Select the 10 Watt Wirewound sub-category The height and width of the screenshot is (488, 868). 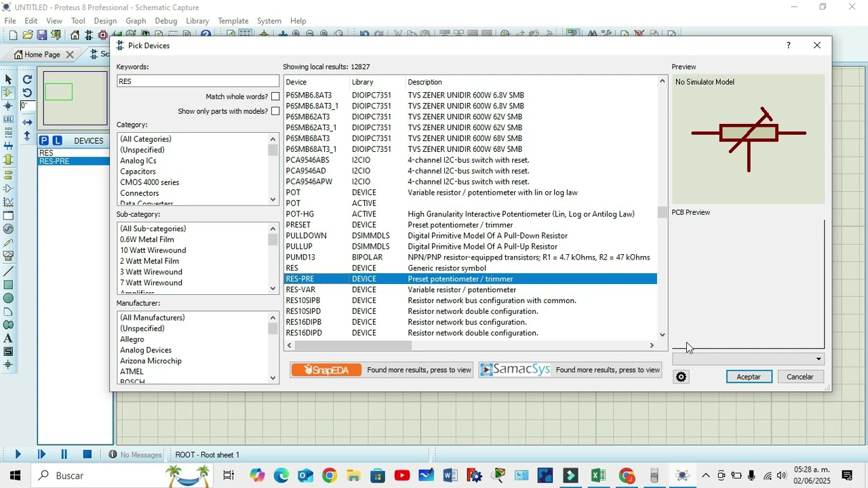[x=153, y=250]
